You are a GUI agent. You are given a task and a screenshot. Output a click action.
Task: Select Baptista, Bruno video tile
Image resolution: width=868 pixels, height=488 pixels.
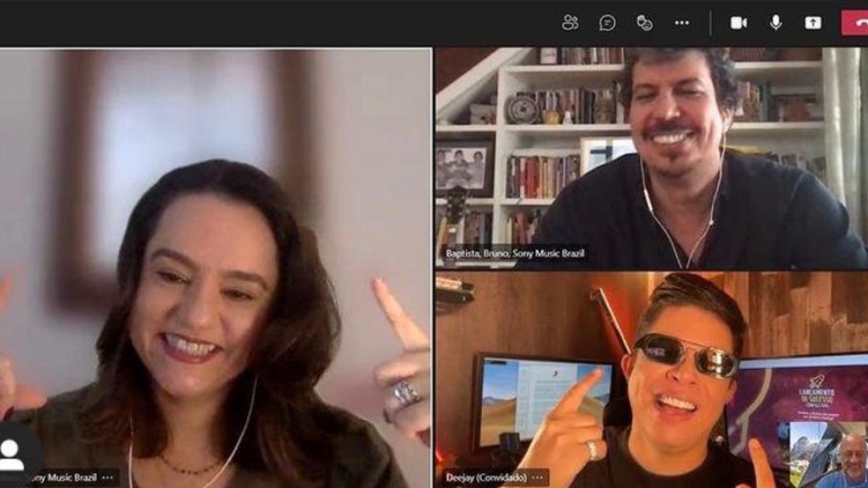pos(652,159)
